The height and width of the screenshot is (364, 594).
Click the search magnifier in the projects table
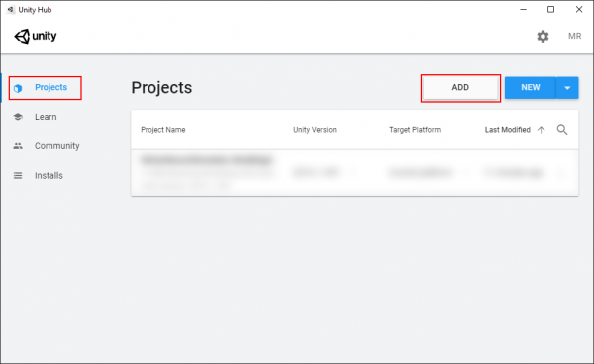click(x=562, y=130)
